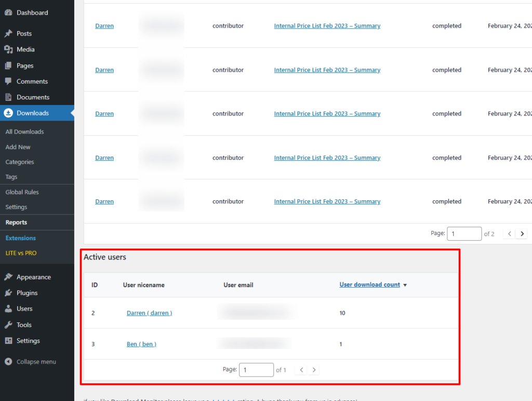Open Categories submenu item

click(x=19, y=162)
